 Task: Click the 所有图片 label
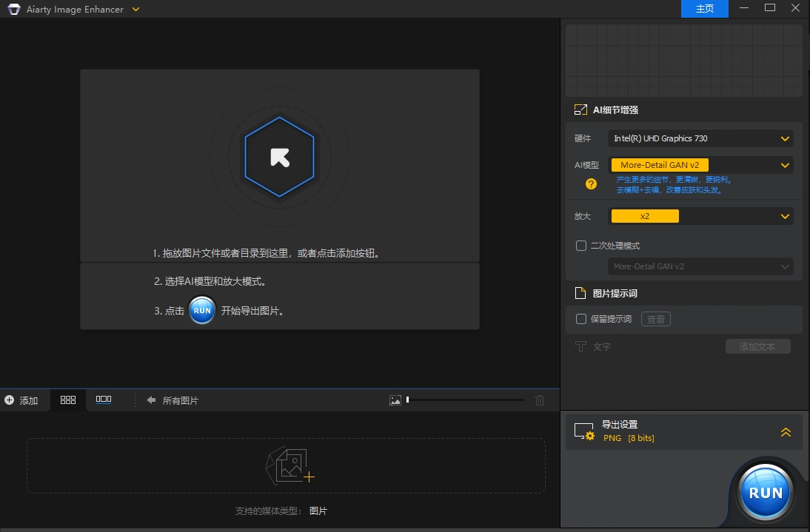click(x=180, y=400)
